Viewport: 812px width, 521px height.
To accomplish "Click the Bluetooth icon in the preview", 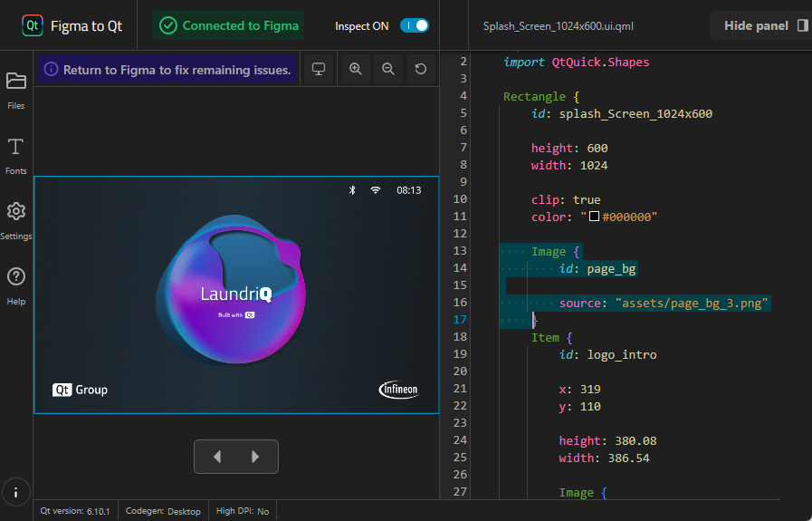I will coord(352,190).
